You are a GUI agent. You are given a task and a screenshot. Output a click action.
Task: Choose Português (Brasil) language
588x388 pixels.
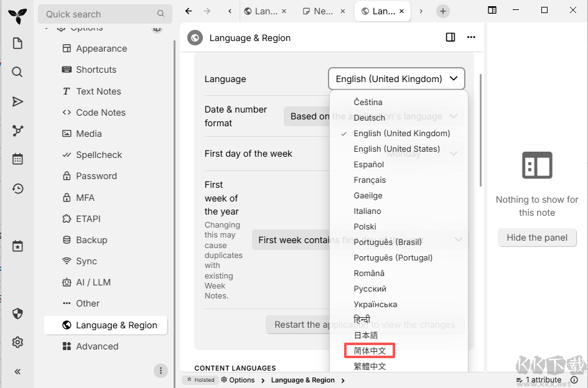[x=399, y=242]
